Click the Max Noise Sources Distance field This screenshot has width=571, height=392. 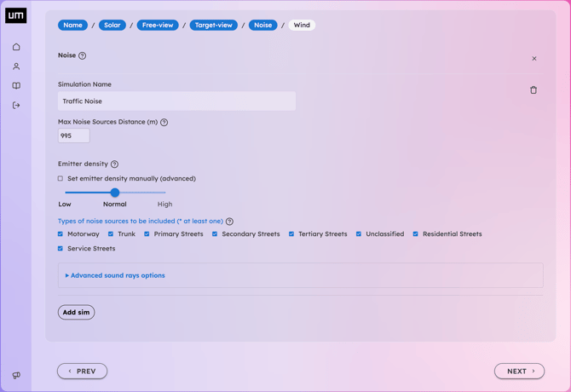click(x=74, y=135)
